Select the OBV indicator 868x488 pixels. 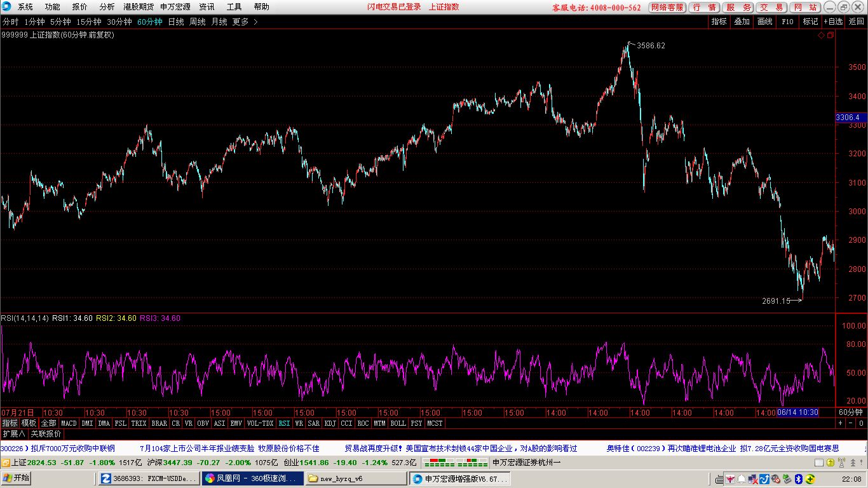point(203,423)
